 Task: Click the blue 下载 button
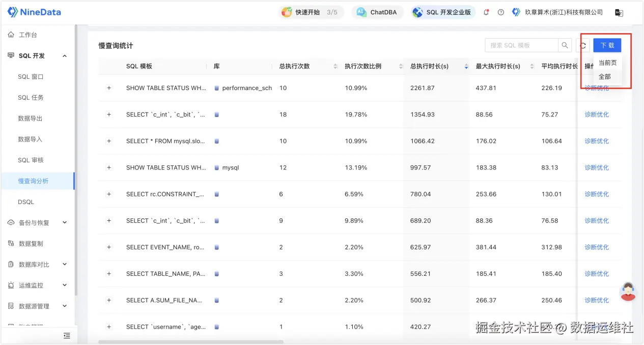607,45
